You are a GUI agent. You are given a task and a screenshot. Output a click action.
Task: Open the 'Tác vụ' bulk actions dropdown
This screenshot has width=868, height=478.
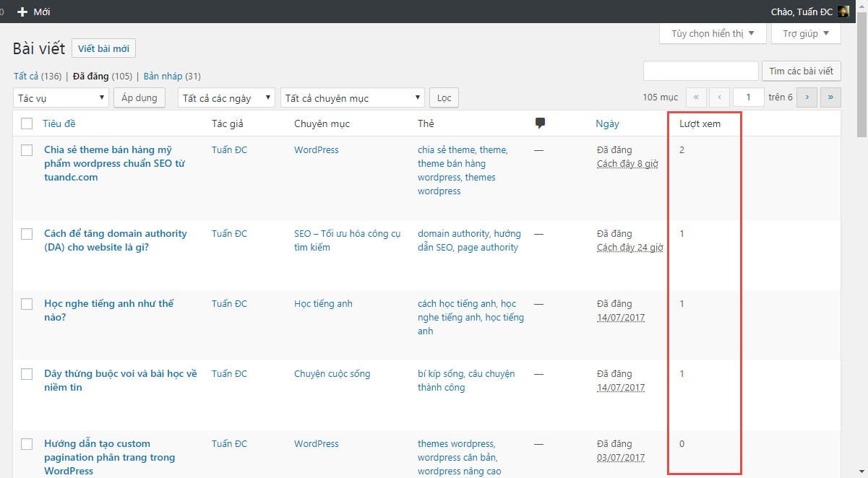pos(61,97)
